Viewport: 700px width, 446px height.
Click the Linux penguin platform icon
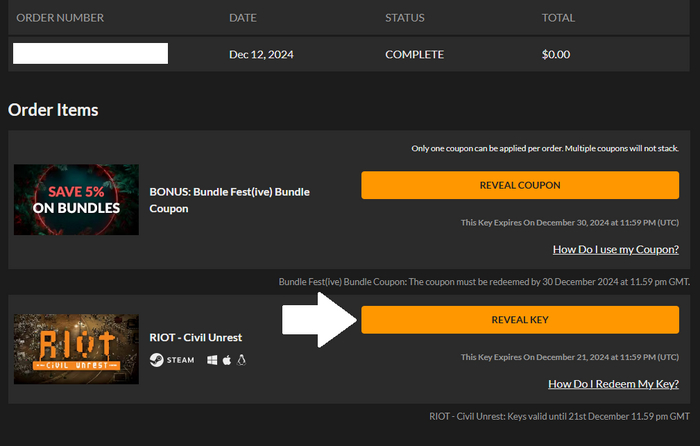tap(242, 360)
